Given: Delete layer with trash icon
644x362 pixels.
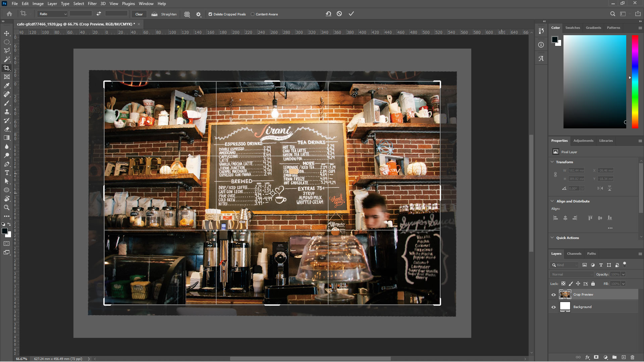Looking at the screenshot, I should [x=633, y=357].
